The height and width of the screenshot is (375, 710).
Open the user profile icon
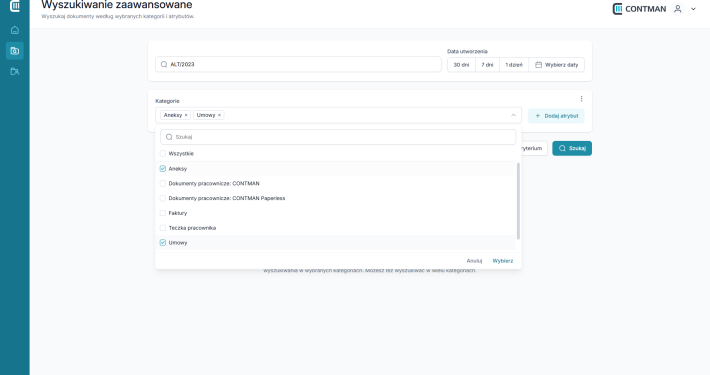[x=677, y=9]
